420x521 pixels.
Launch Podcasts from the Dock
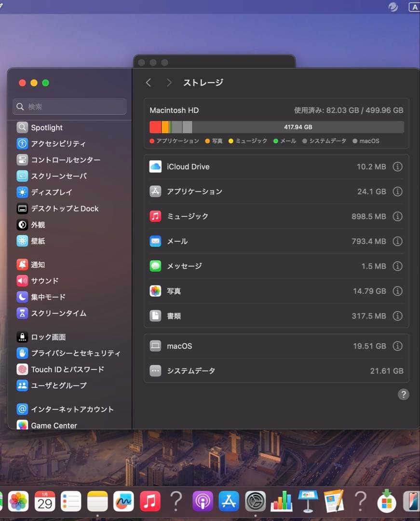(x=203, y=501)
